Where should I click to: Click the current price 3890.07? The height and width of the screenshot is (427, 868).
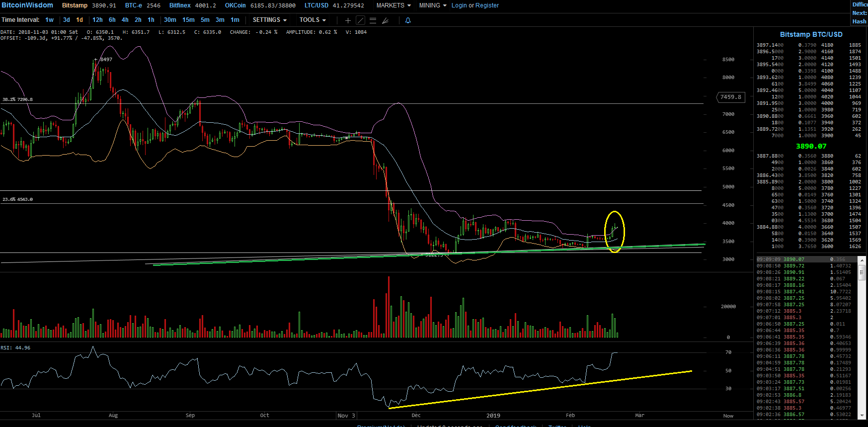click(811, 146)
